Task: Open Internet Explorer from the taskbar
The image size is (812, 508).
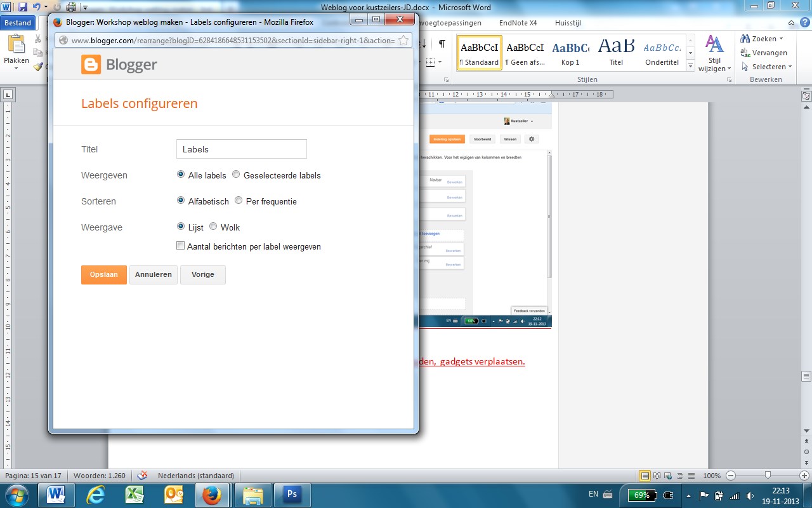Action: point(96,495)
